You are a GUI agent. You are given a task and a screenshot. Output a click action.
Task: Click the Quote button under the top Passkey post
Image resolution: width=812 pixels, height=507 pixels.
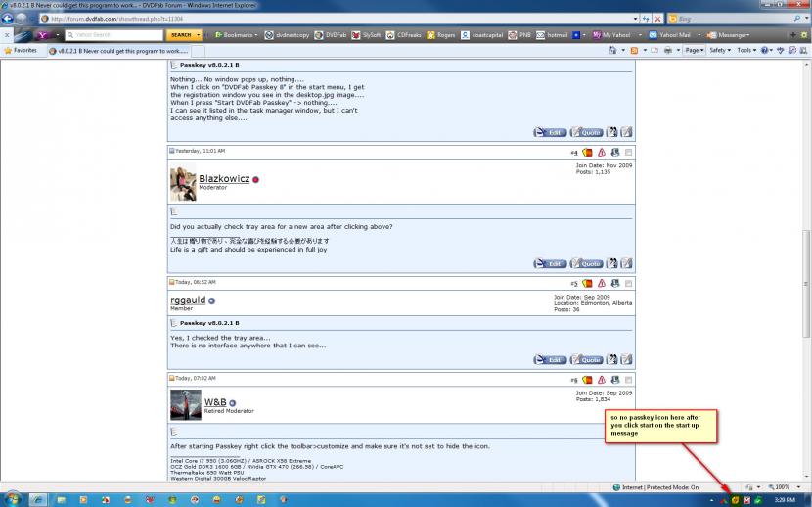click(586, 132)
